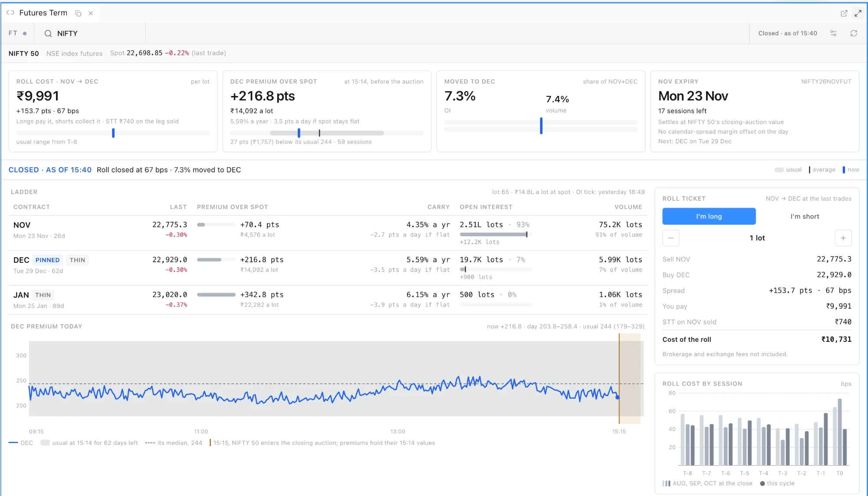Duplicate the Futures Term tab
868x496 pixels.
(78, 13)
